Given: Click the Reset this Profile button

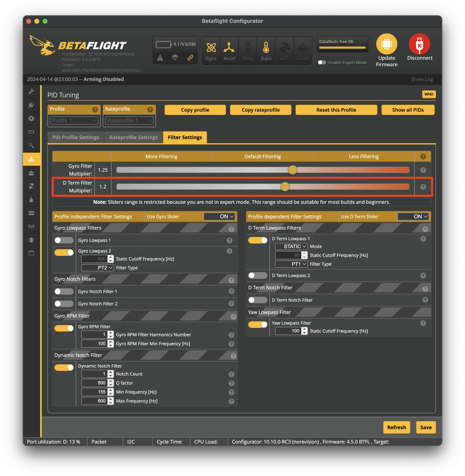Looking at the screenshot, I should tap(336, 110).
